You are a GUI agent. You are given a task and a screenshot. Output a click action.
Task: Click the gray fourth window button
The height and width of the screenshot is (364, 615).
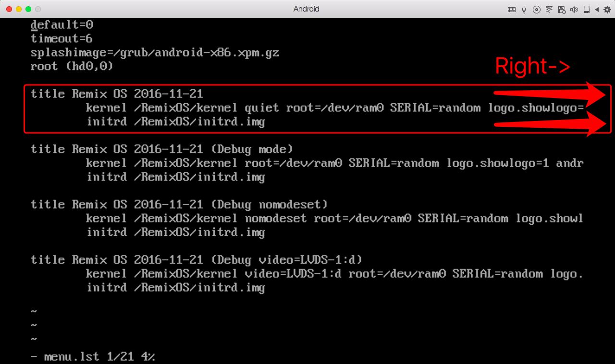tap(38, 9)
